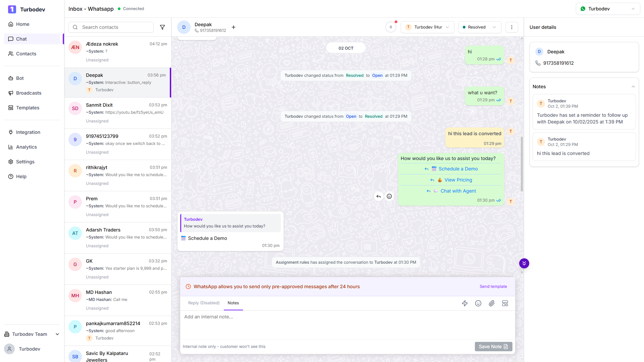
Task: Click the Send template link
Action: point(493,287)
